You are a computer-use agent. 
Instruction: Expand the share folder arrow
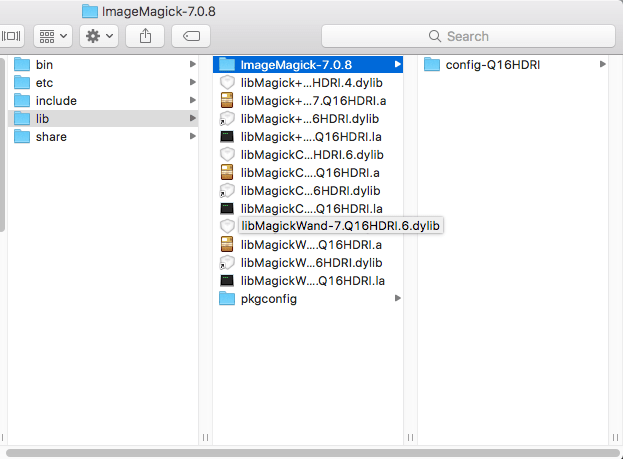193,136
